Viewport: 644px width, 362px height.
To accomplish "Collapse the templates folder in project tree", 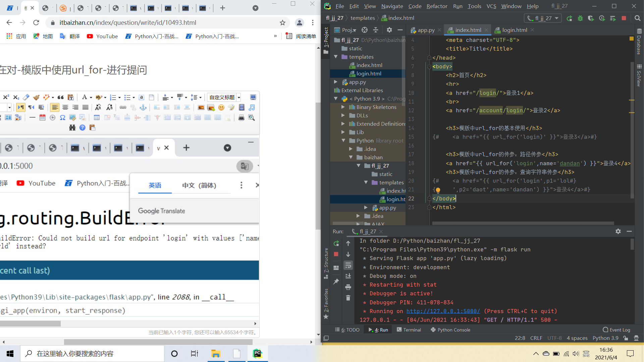I will [336, 57].
